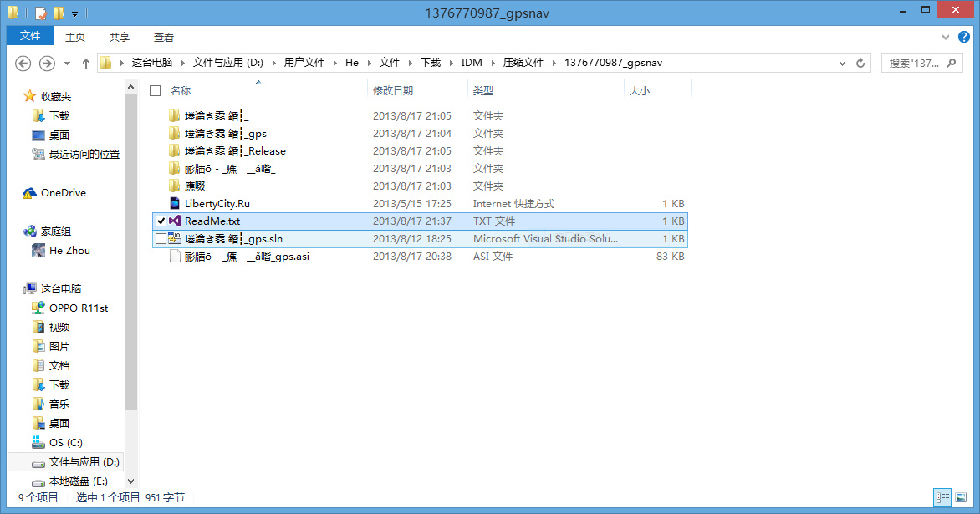This screenshot has height=514, width=980.
Task: Sort by the 修改日期 column header
Action: [x=393, y=90]
